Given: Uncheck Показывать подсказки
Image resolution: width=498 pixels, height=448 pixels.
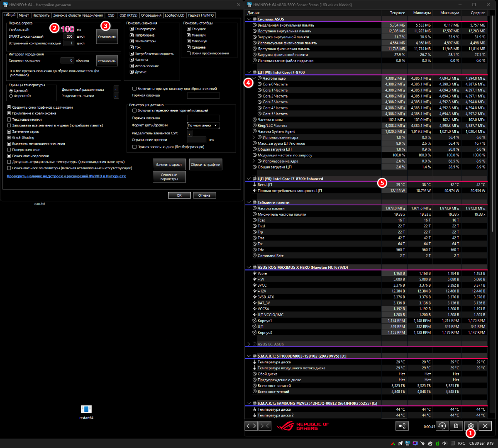Looking at the screenshot, I should coord(9,156).
